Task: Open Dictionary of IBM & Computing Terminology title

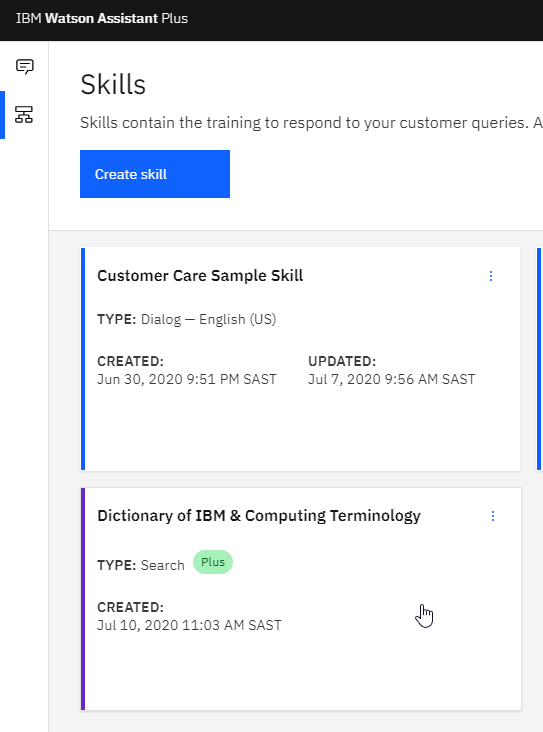Action: point(259,516)
